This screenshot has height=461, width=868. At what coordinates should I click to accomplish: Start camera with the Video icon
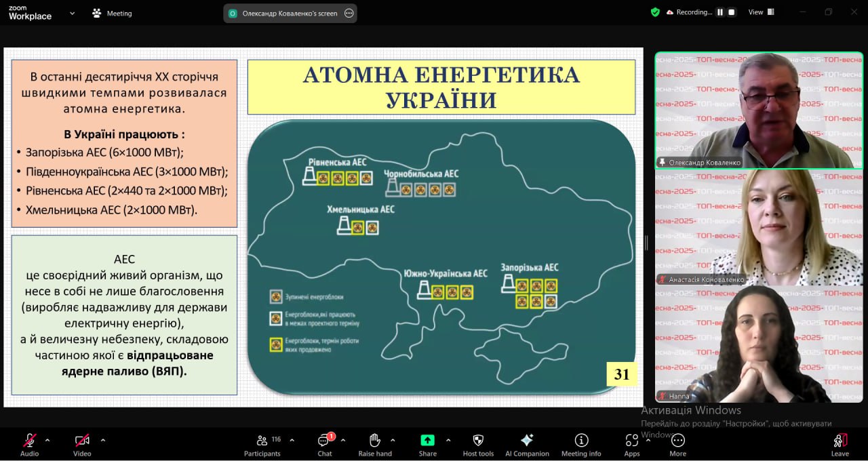point(82,440)
